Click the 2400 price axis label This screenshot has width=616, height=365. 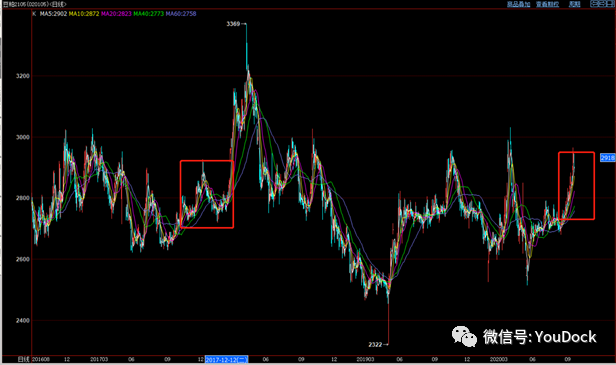(x=22, y=321)
